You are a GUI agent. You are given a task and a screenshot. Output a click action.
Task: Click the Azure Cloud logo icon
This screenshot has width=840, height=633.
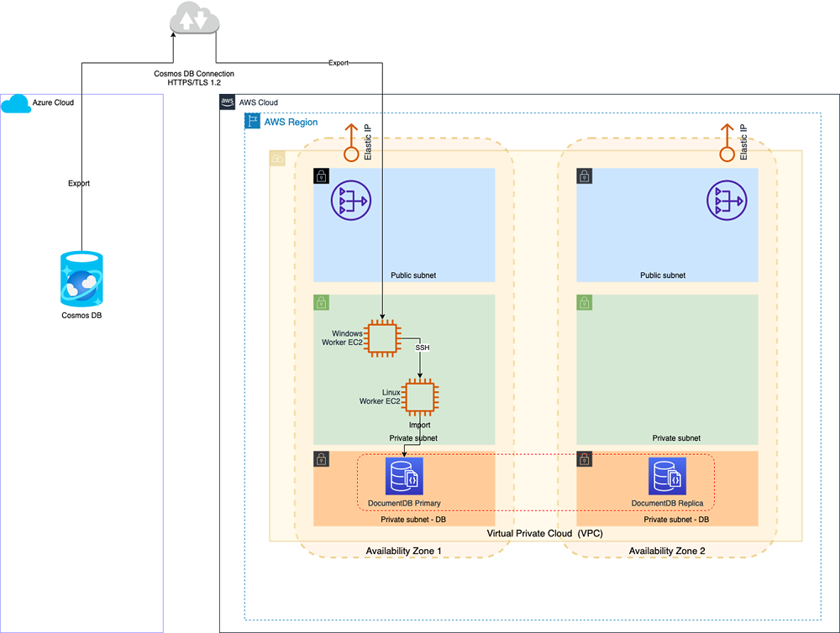coord(16,102)
